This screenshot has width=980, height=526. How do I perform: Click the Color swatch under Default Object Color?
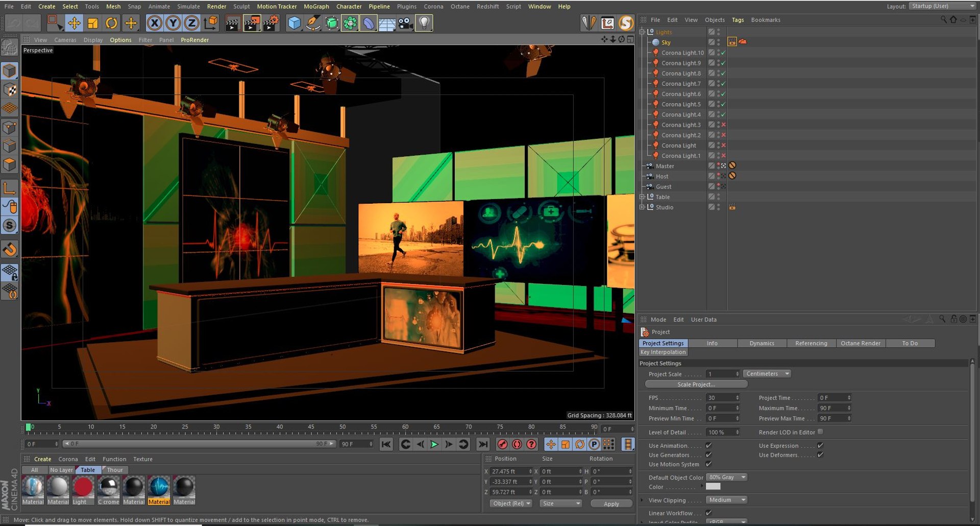pyautogui.click(x=713, y=486)
